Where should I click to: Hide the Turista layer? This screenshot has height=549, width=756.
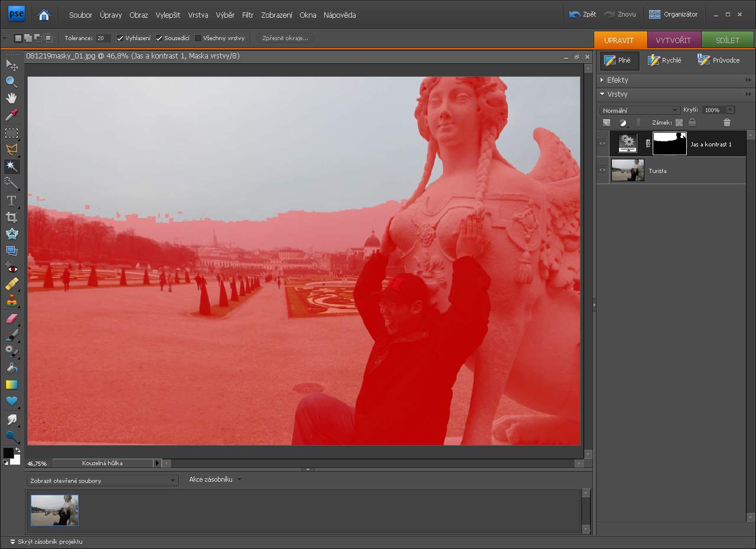pos(602,170)
